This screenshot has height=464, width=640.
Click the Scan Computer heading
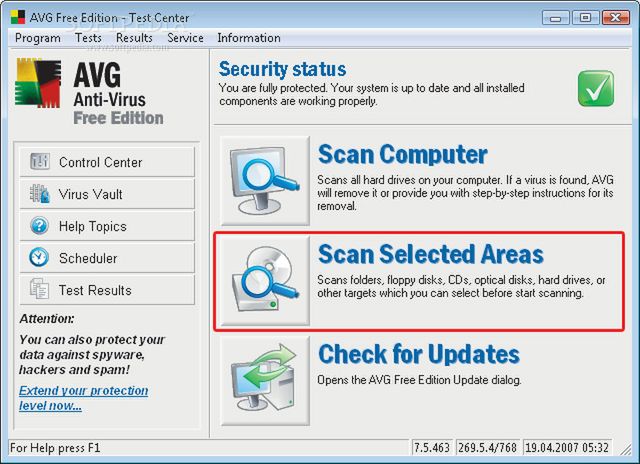[402, 154]
